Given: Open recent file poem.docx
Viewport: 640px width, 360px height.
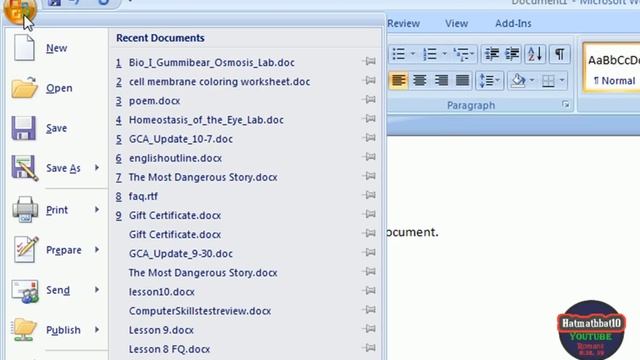Looking at the screenshot, I should tap(154, 101).
